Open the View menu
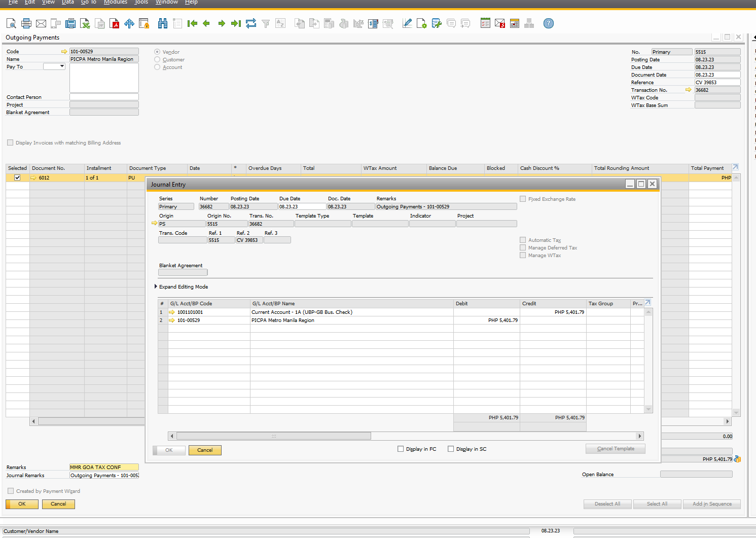The height and width of the screenshot is (538, 756). pyautogui.click(x=48, y=2)
